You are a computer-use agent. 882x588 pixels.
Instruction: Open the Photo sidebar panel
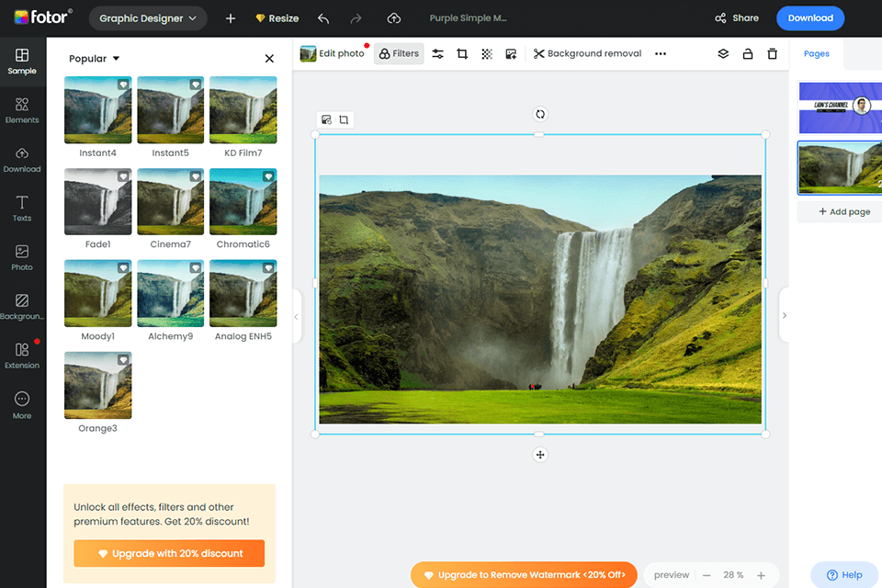[22, 257]
